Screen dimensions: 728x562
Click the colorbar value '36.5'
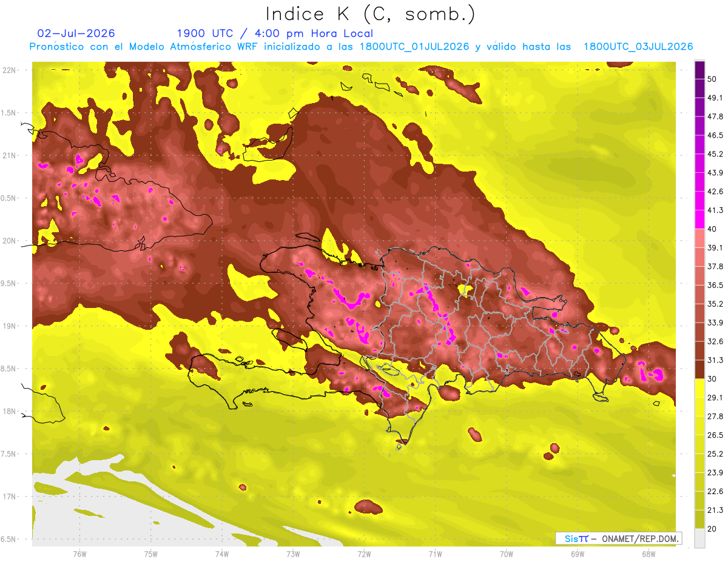715,285
